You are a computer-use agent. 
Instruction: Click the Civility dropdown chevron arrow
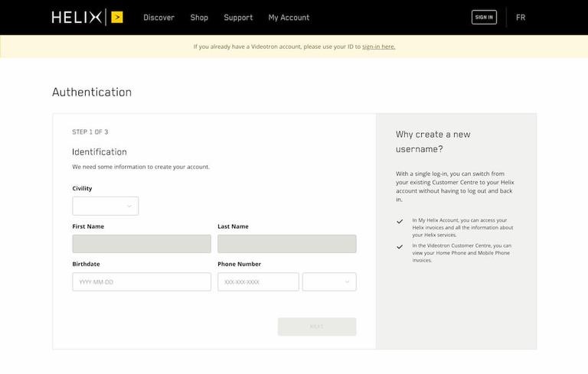click(x=129, y=206)
